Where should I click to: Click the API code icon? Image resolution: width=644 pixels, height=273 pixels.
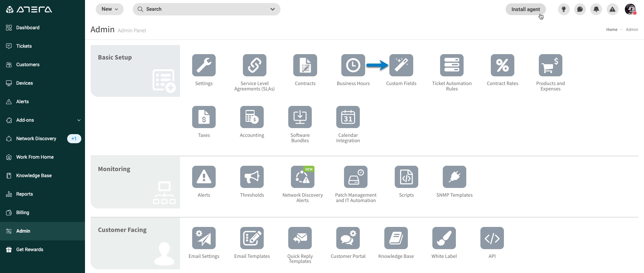pyautogui.click(x=492, y=238)
